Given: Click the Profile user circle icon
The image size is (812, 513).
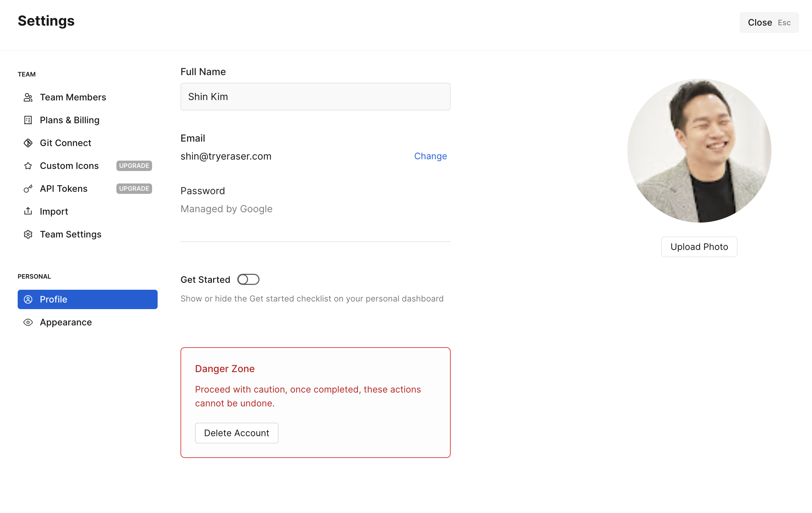Looking at the screenshot, I should coord(28,299).
